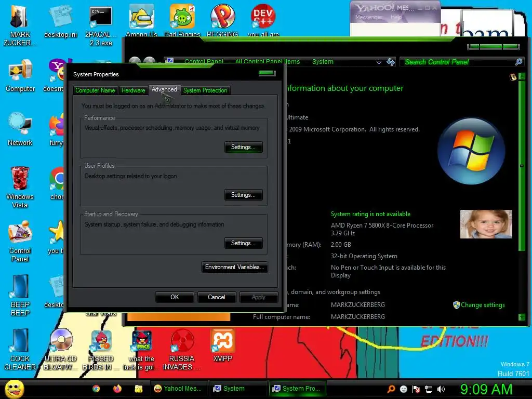
Task: Click the '32-bit Operating System' text
Action: pos(364,256)
